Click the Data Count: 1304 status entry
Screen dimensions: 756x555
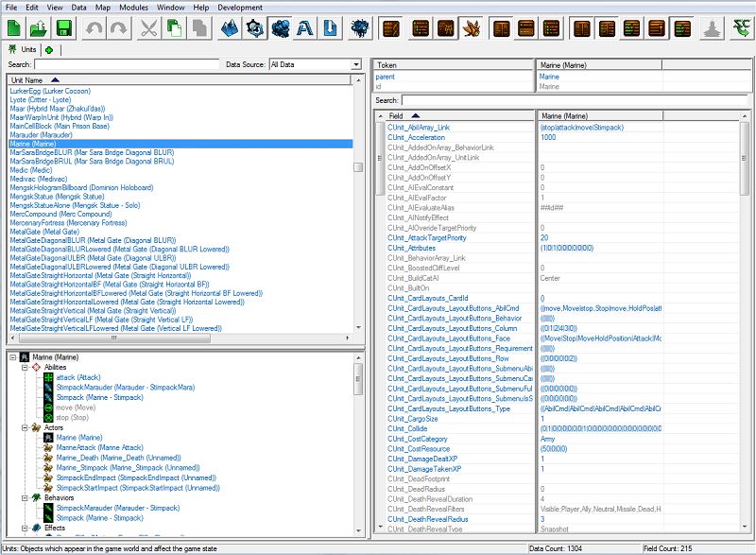pyautogui.click(x=556, y=548)
